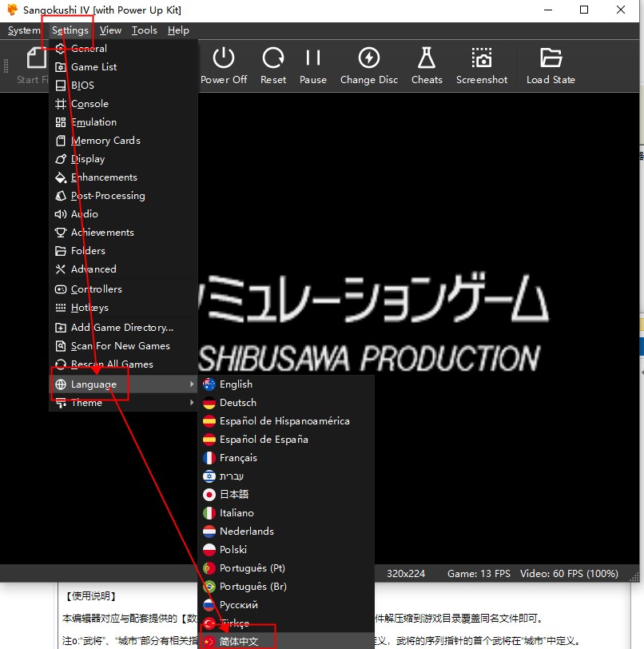Open General settings from the menu

pyautogui.click(x=122, y=49)
